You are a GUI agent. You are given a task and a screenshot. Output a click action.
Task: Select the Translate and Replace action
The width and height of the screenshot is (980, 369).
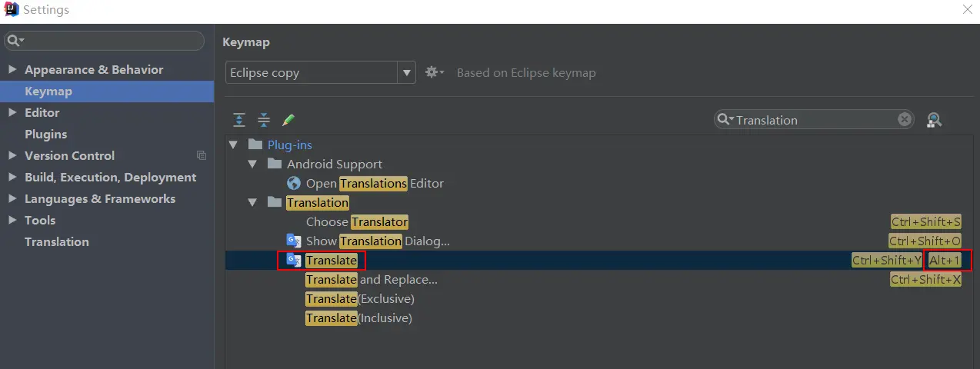pyautogui.click(x=372, y=280)
